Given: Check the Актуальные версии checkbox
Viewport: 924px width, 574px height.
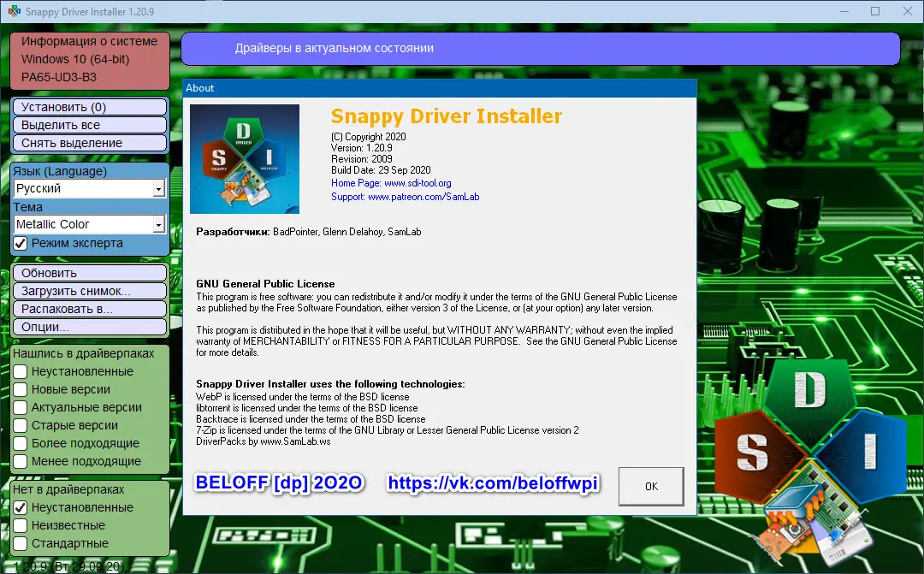Looking at the screenshot, I should point(20,408).
